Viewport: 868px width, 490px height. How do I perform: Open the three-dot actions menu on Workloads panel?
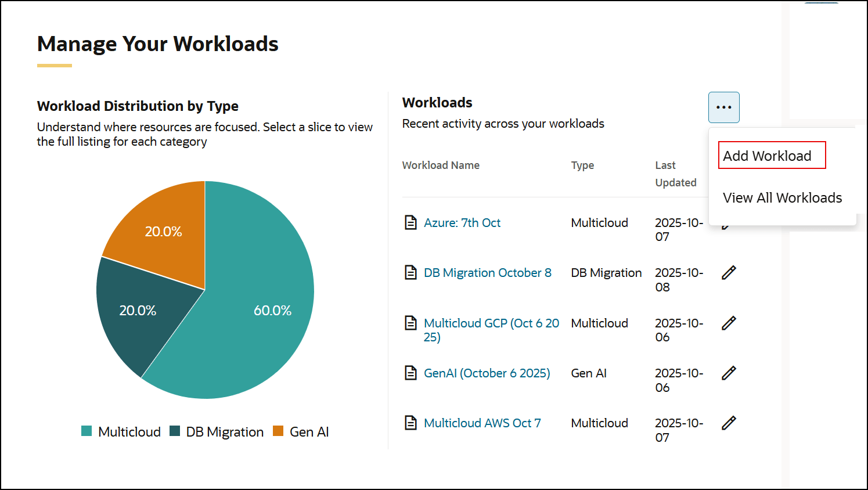click(x=723, y=107)
